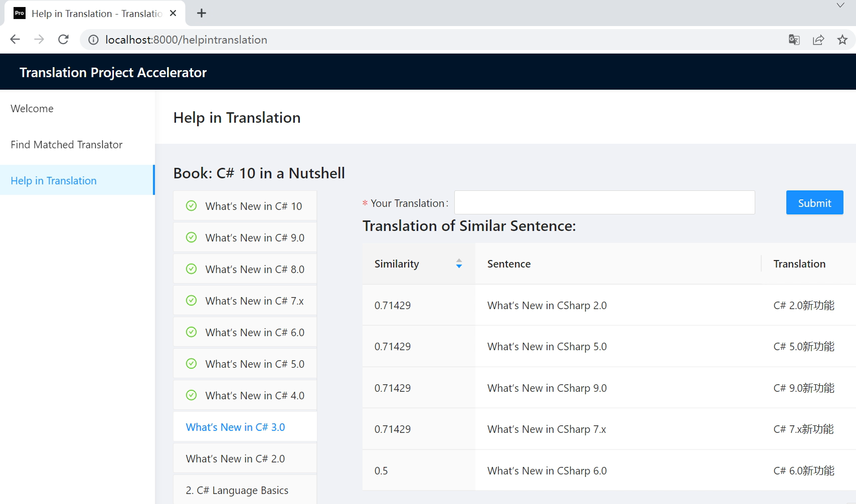Select step What's New in C# 10
Viewport: 856px width, 504px height.
point(245,206)
